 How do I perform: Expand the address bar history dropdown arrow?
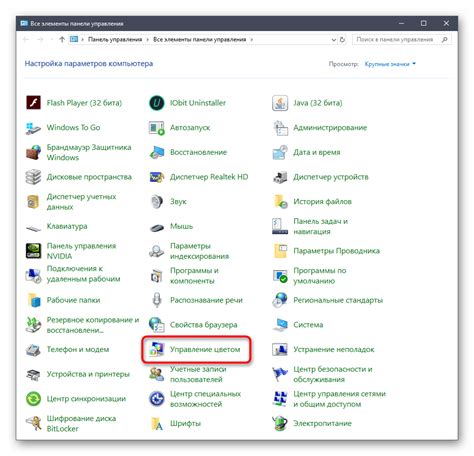coord(333,40)
